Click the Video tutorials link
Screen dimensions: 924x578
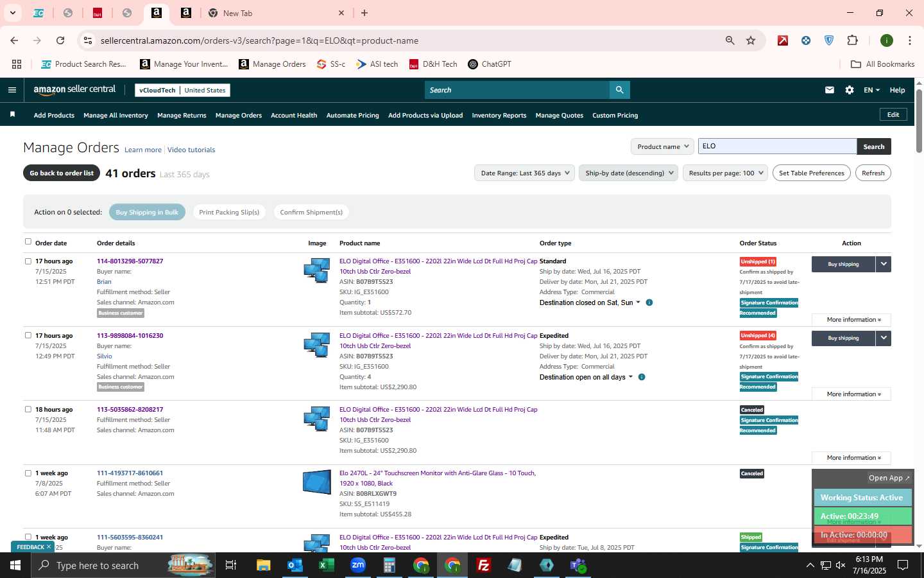191,150
